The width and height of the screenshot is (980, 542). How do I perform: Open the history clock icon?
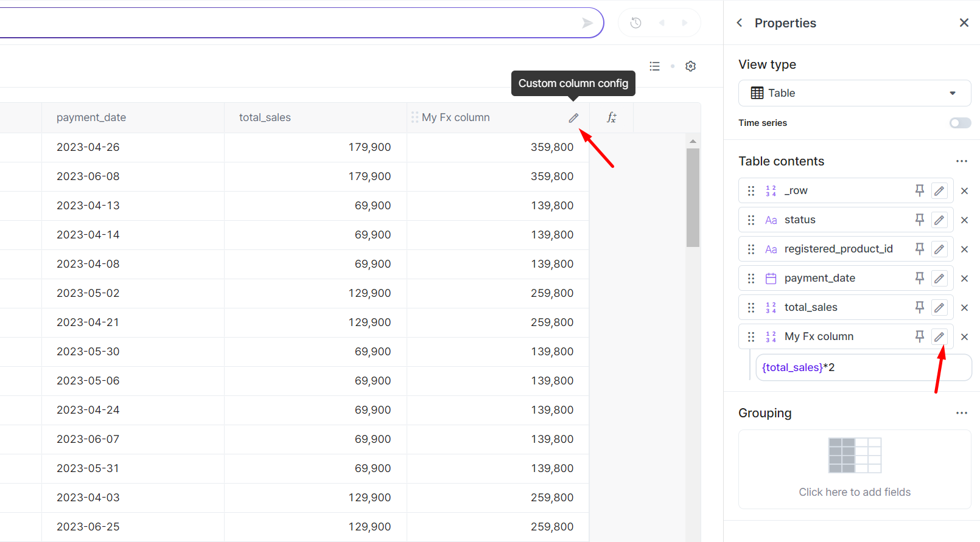pyautogui.click(x=635, y=23)
